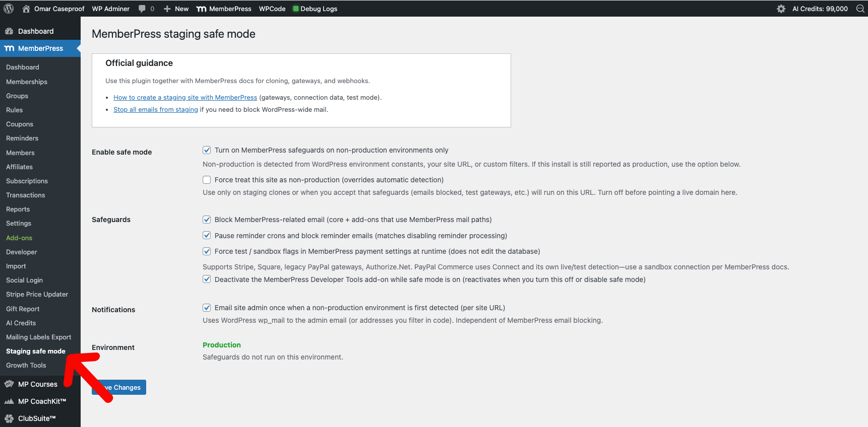Open Transactions submenu item
868x427 pixels.
25,195
